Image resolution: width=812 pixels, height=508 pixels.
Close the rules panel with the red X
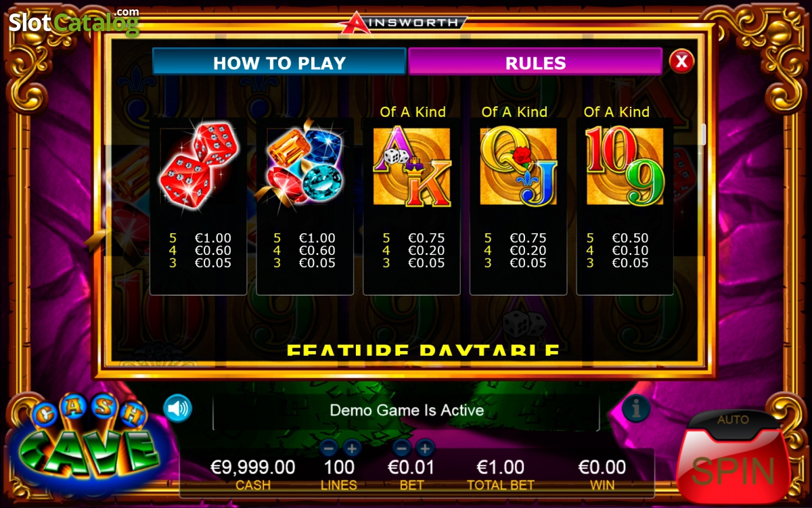point(681,62)
